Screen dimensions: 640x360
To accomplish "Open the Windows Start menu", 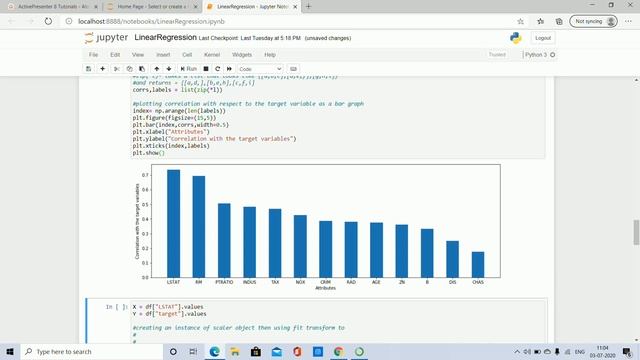I will tap(10, 351).
